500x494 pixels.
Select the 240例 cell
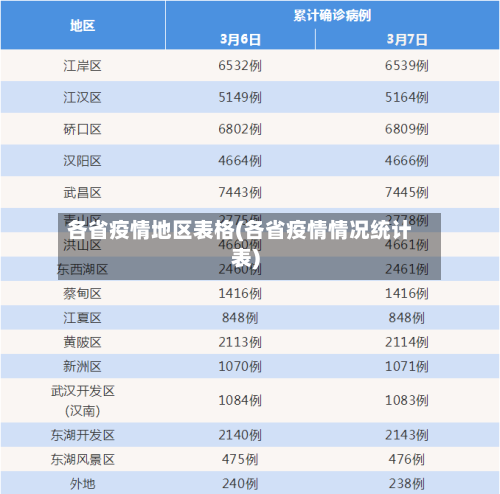[x=240, y=484]
